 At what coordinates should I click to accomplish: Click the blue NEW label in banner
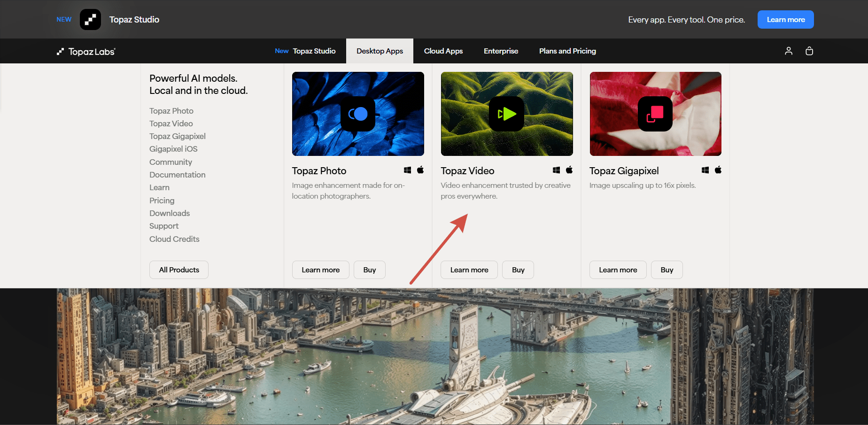[64, 20]
